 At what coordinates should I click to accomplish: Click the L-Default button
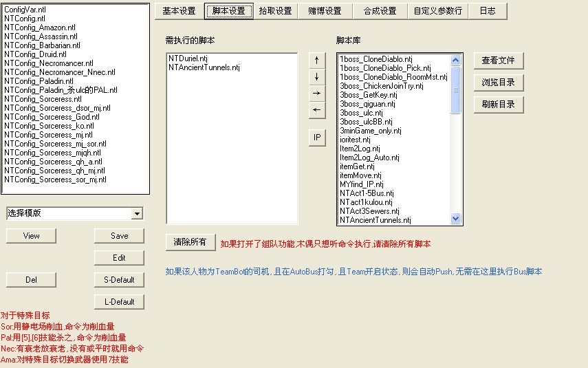[119, 302]
